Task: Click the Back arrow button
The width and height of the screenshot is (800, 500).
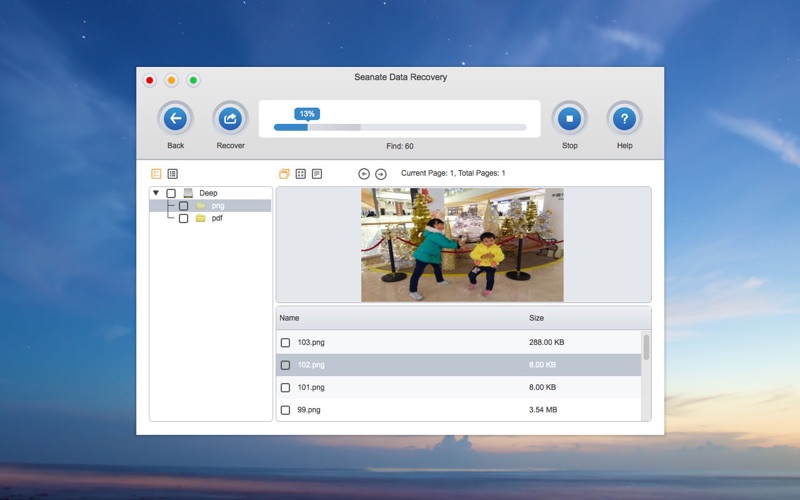Action: tap(175, 120)
